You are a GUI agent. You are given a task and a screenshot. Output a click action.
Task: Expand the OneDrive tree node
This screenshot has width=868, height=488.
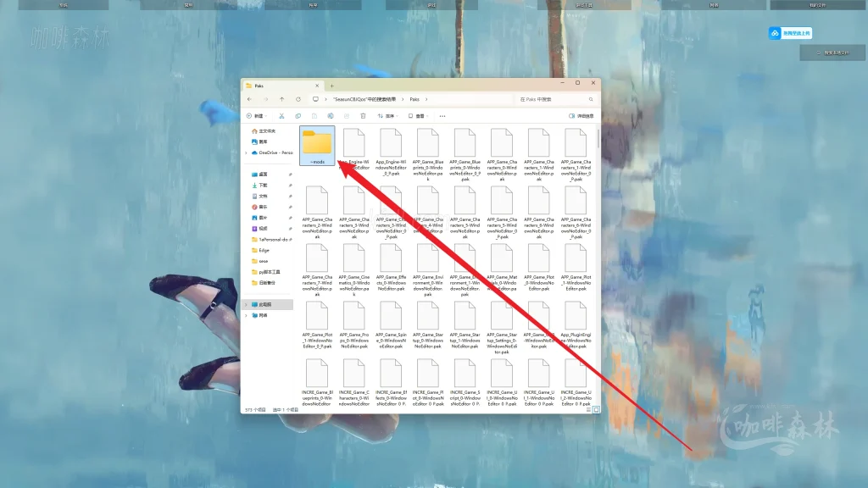tap(246, 152)
